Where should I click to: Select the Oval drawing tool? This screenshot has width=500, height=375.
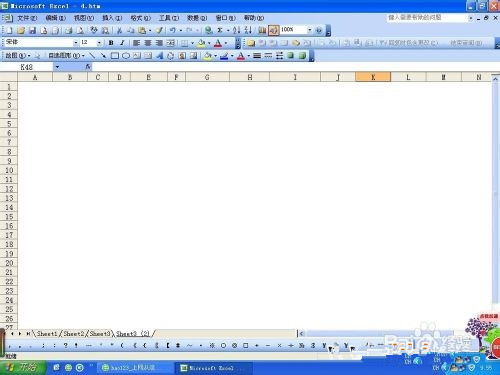(126, 56)
